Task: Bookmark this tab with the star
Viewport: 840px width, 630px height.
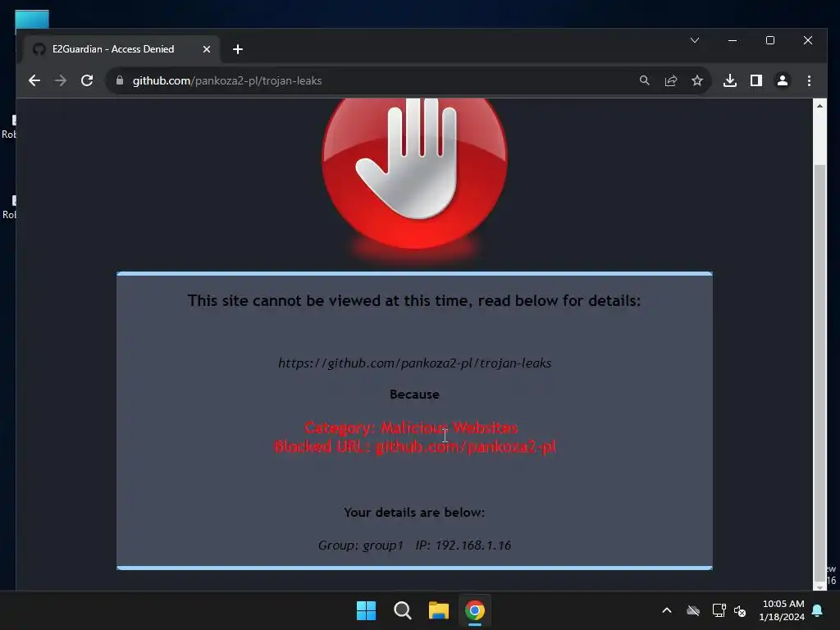Action: click(x=697, y=80)
